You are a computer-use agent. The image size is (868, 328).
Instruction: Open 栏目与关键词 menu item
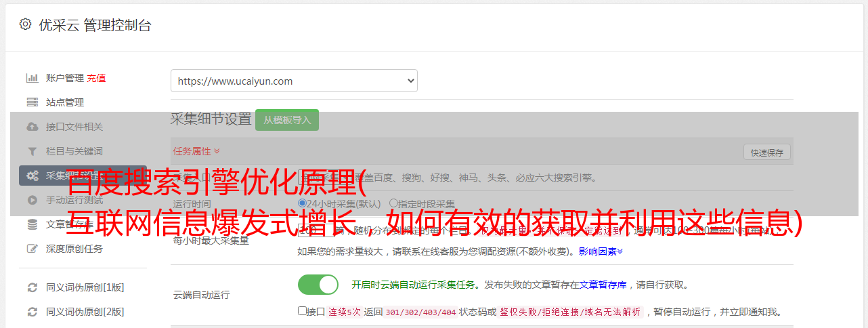pos(74,151)
